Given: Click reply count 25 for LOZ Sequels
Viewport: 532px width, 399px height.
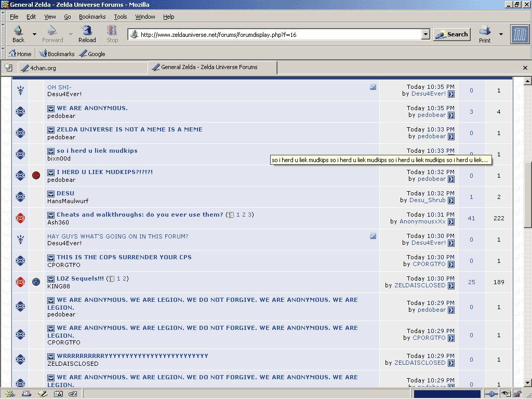Looking at the screenshot, I should tap(471, 282).
